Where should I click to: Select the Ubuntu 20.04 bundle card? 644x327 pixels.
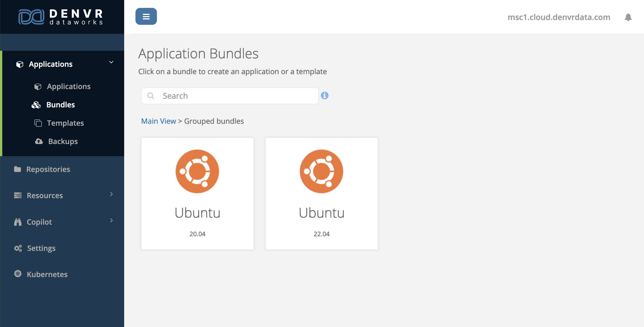tap(198, 194)
